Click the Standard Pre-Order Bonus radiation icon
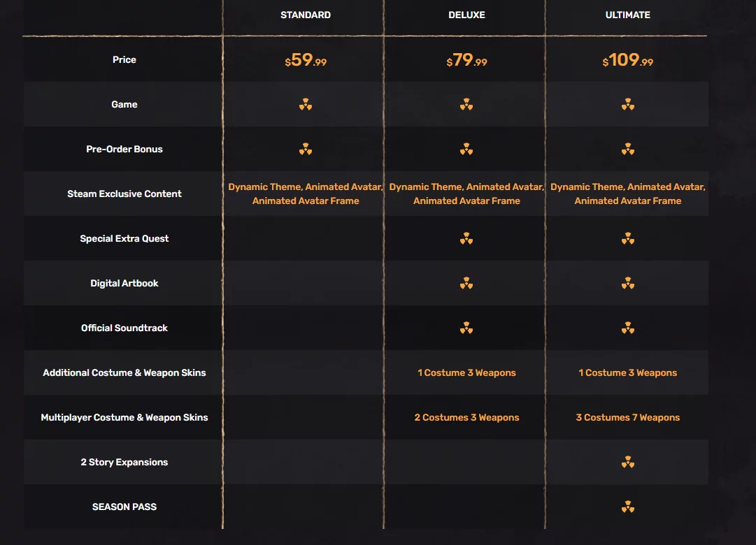 306,150
